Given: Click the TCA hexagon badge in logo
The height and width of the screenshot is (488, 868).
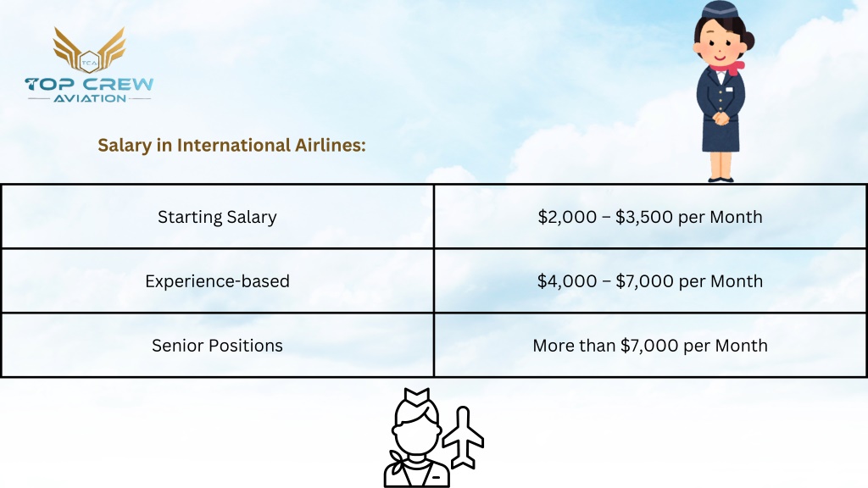Looking at the screenshot, I should coord(89,62).
